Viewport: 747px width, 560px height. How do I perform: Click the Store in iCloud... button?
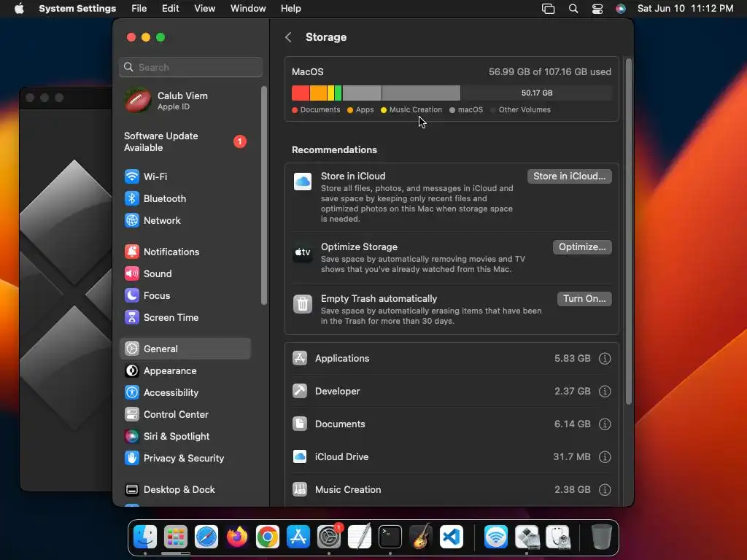tap(569, 176)
